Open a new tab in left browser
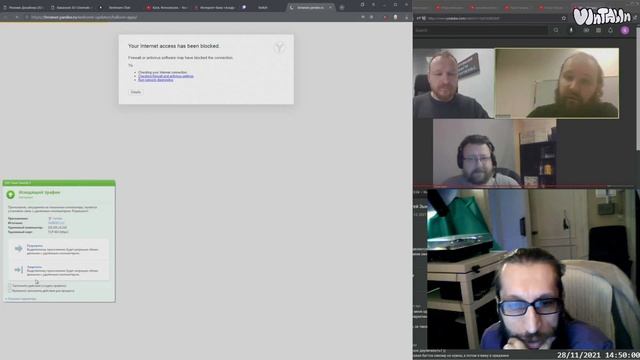640x360 pixels. point(342,7)
